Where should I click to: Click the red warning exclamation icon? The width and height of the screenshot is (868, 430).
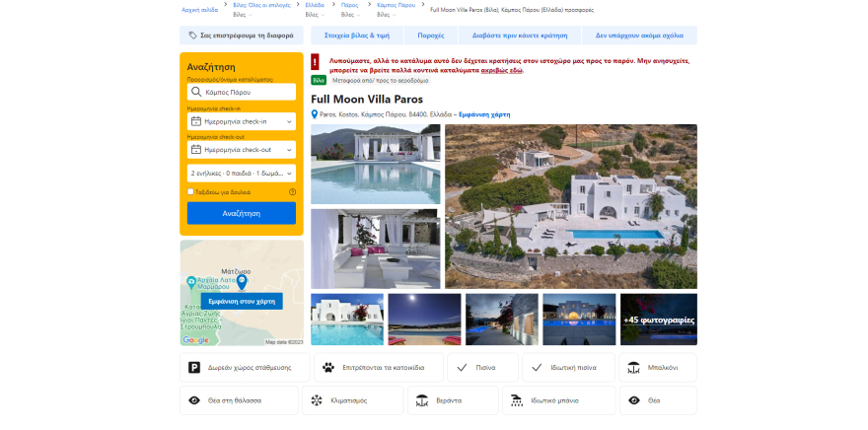(x=315, y=61)
